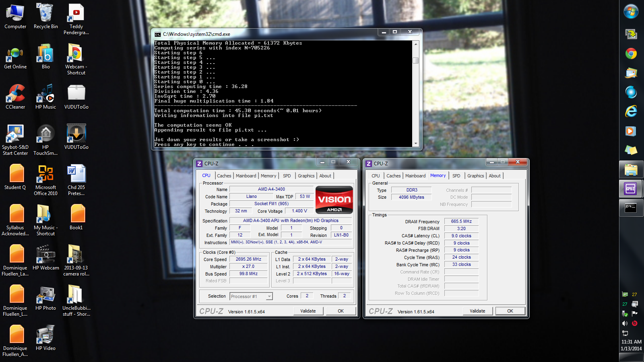Open Mainboard tab in right CPU-Z window
The height and width of the screenshot is (362, 644).
click(x=415, y=176)
